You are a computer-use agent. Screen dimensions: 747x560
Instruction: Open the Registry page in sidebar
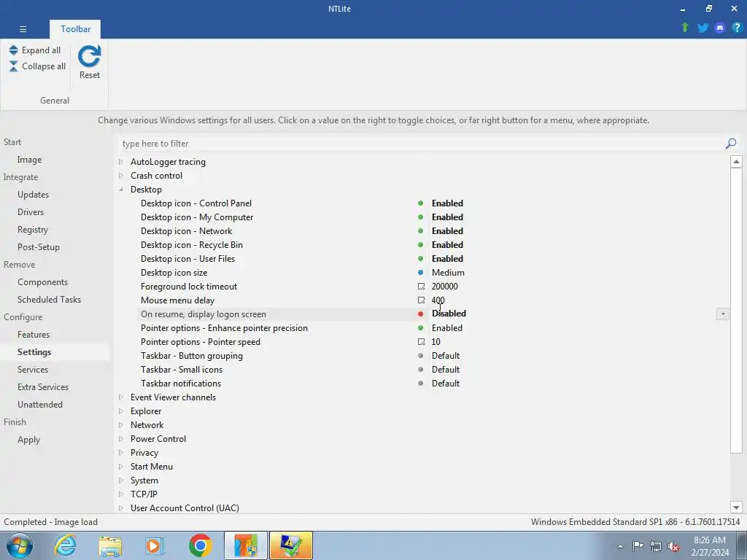coord(33,230)
